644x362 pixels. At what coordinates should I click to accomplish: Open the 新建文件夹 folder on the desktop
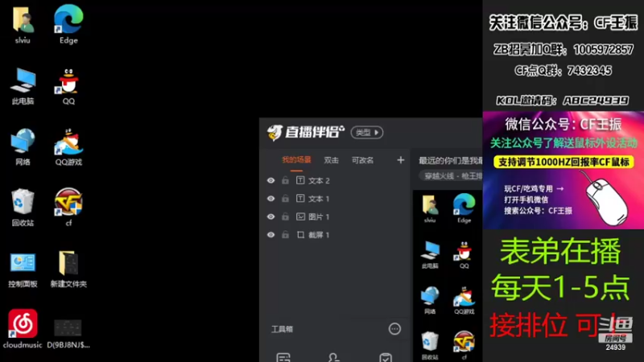pyautogui.click(x=68, y=269)
